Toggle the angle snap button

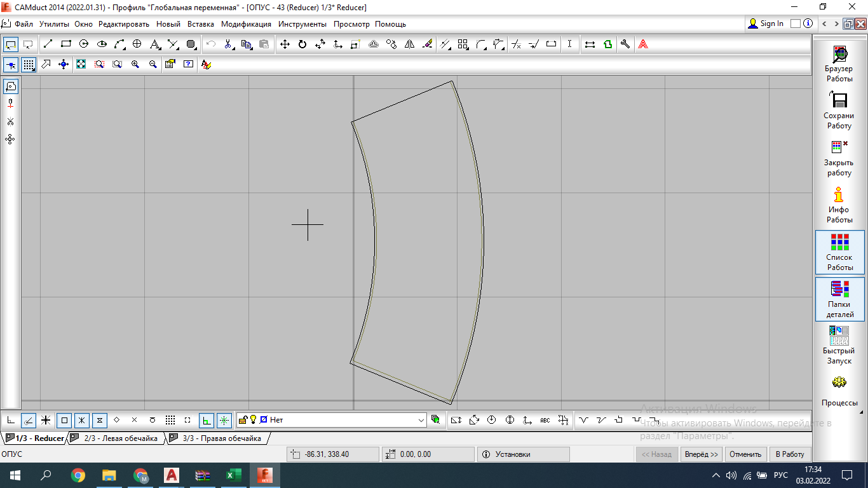point(29,420)
